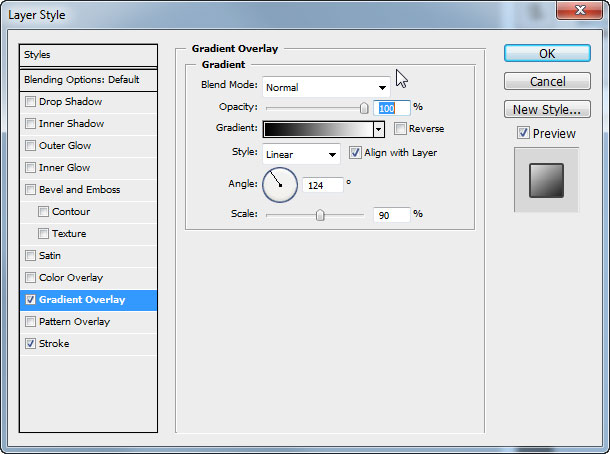Open the Style Linear dropdown
Image resolution: width=610 pixels, height=454 pixels.
(x=301, y=154)
